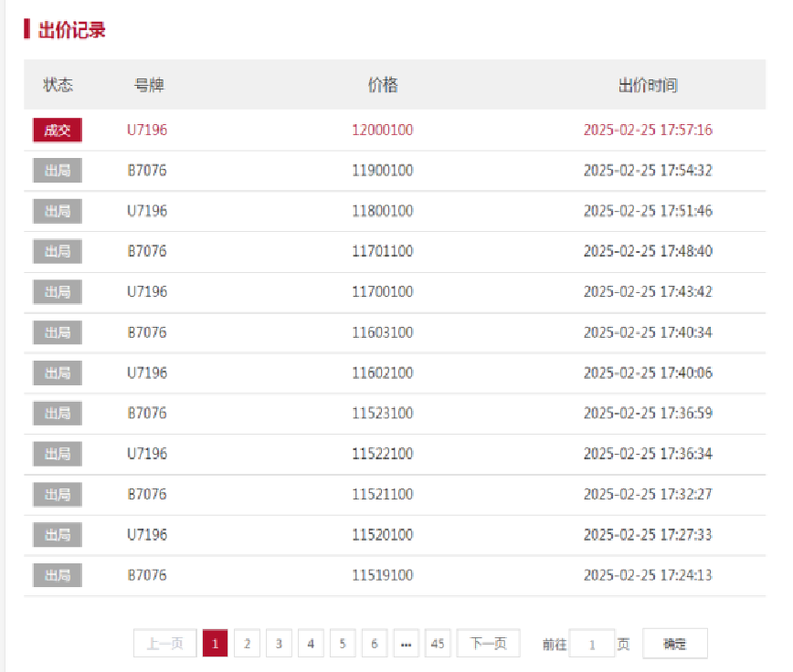Expand the pagination ellipsis for more pages

tap(406, 644)
